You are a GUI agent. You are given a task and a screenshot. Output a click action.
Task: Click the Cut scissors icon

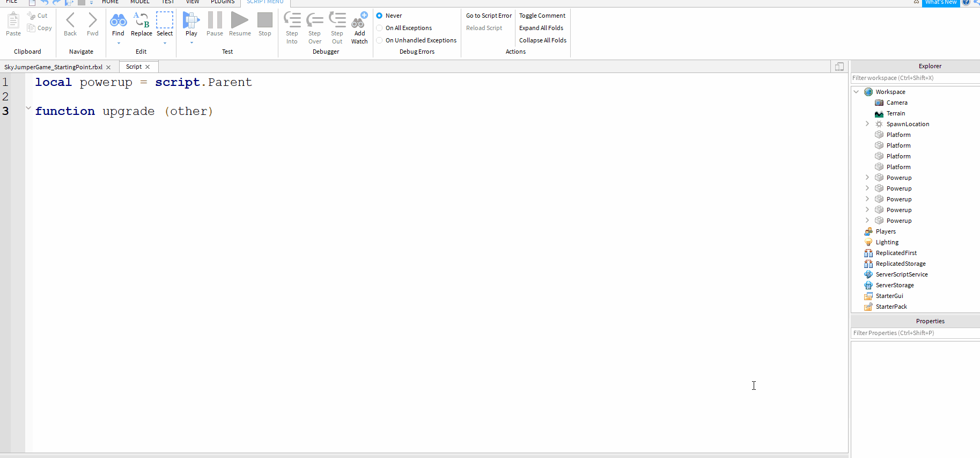tap(32, 16)
